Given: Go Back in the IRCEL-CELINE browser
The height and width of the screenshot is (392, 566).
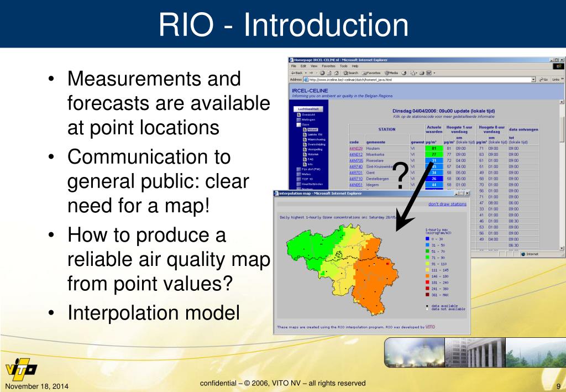Looking at the screenshot, I should [297, 73].
